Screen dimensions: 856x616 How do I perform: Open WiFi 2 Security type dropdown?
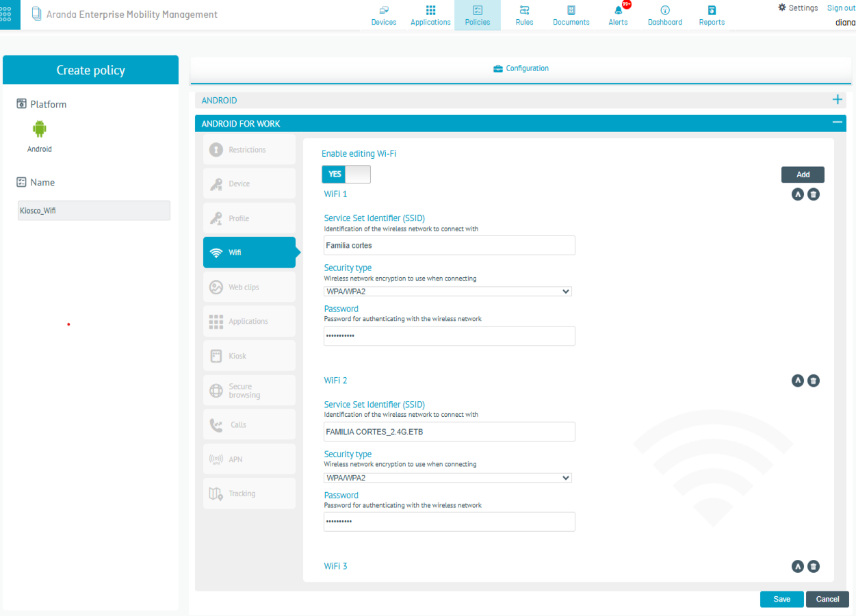coord(448,478)
